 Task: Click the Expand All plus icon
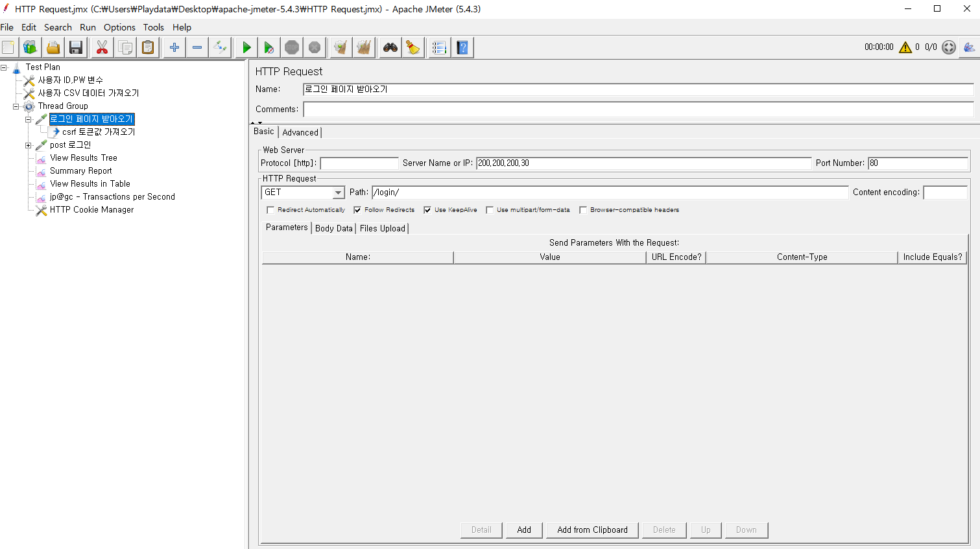pyautogui.click(x=174, y=47)
